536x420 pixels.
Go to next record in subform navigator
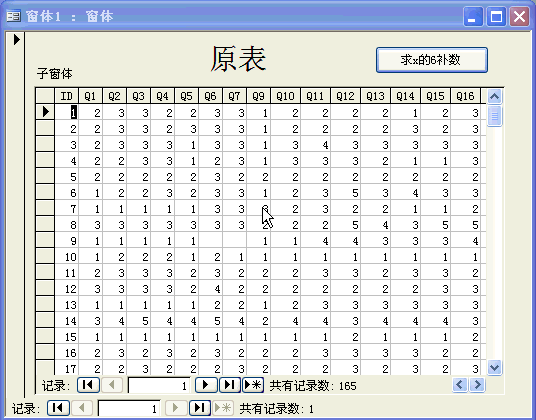206,385
